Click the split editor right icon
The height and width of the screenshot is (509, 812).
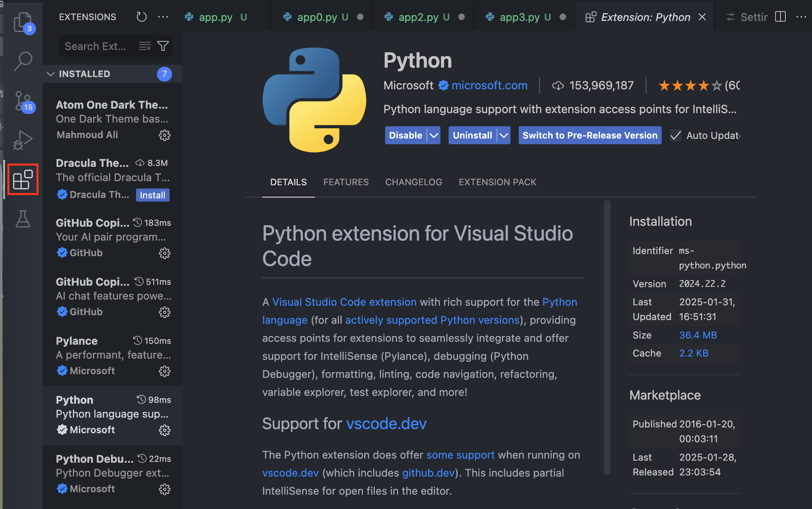(780, 17)
